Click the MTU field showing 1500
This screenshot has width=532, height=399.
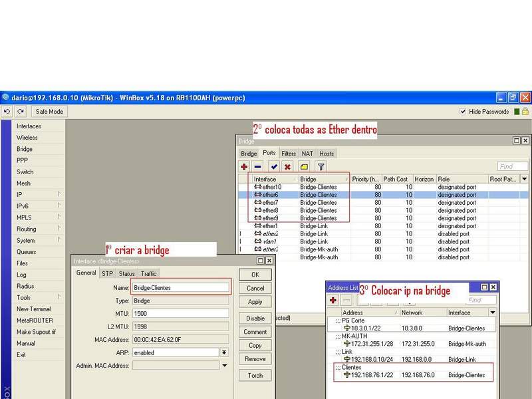click(x=180, y=313)
